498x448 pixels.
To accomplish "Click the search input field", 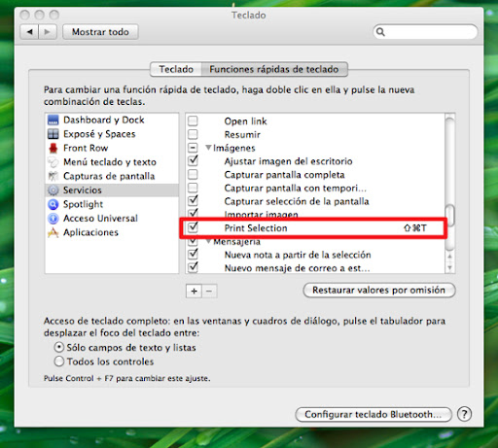I will pyautogui.click(x=425, y=32).
